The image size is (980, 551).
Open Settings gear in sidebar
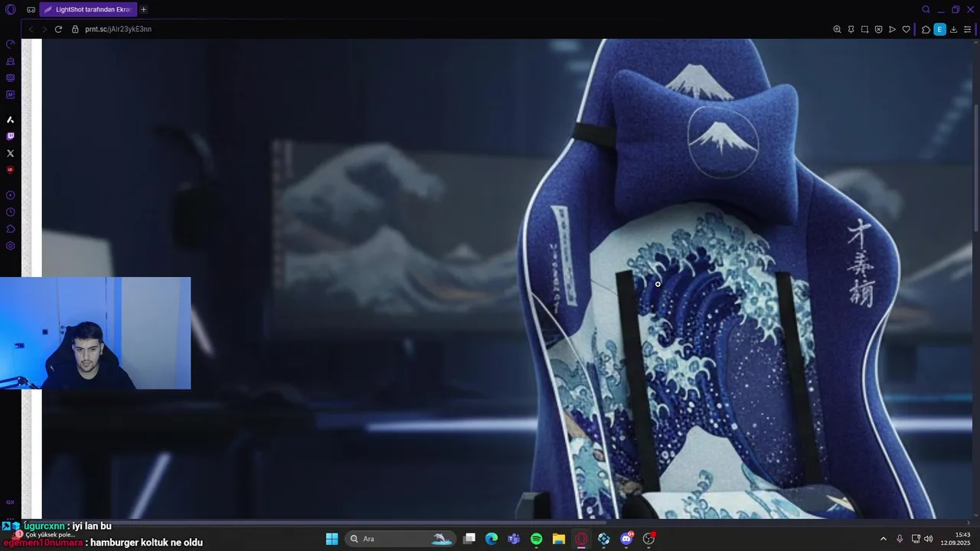click(x=10, y=246)
